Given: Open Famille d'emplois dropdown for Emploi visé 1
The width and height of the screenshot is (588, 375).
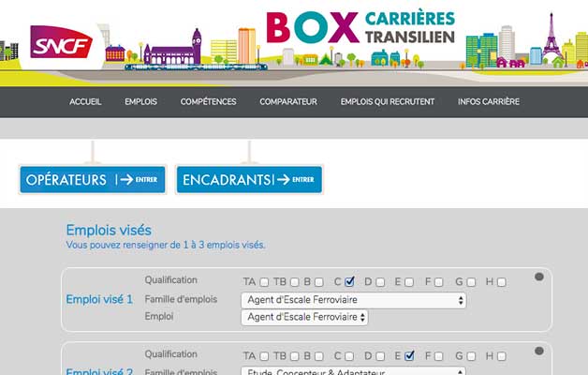Looking at the screenshot, I should tap(353, 300).
